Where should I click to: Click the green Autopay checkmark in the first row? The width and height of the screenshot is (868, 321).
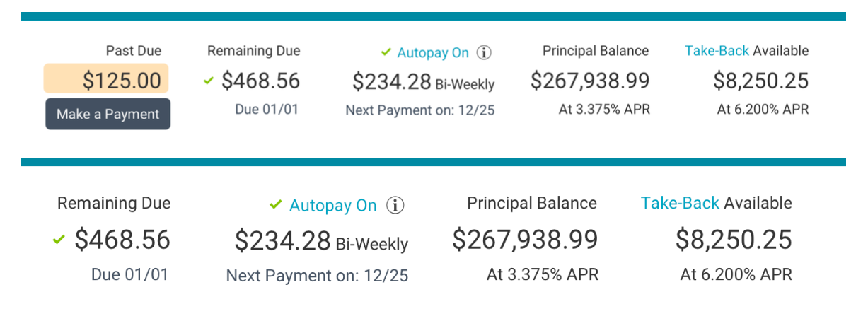pyautogui.click(x=386, y=52)
